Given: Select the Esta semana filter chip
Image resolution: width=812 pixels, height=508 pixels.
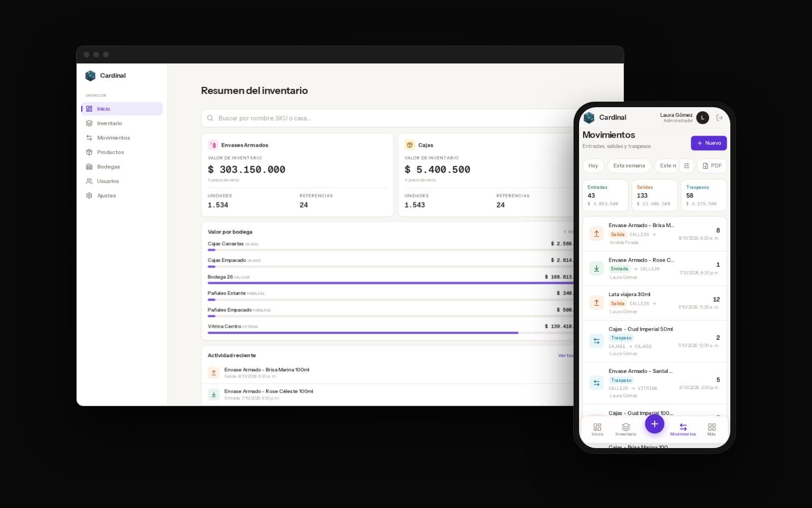Looking at the screenshot, I should click(629, 166).
